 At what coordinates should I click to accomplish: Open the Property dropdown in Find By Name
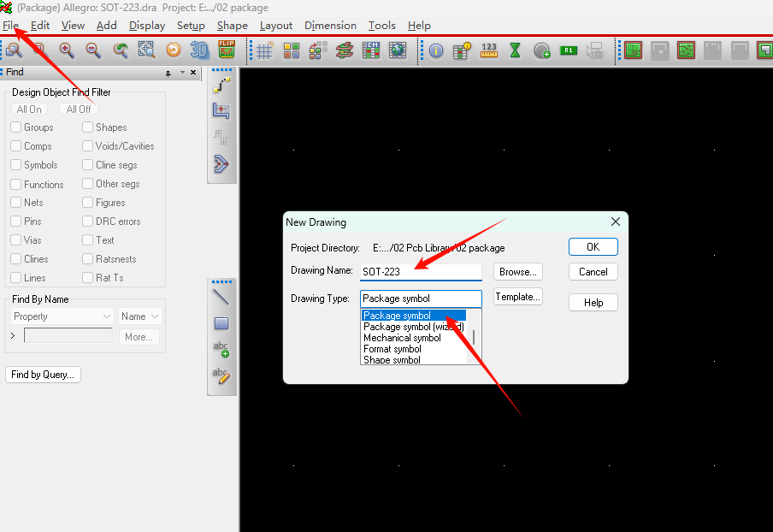click(62, 316)
